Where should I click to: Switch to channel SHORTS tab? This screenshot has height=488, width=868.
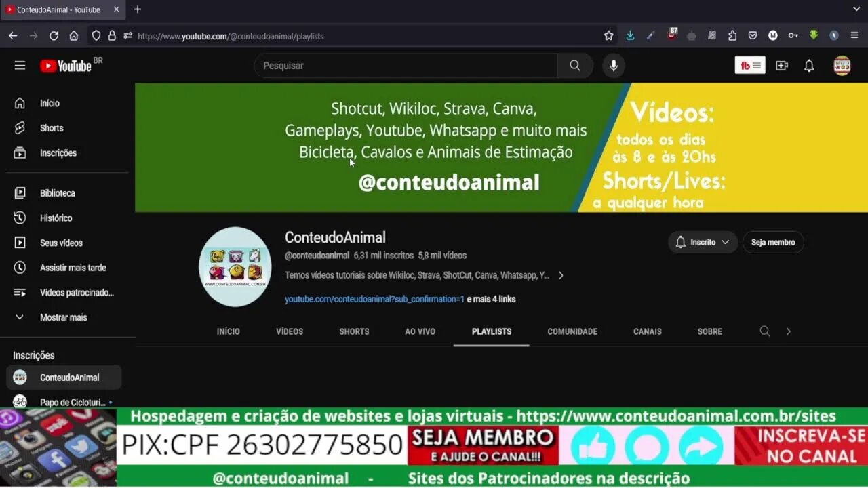click(354, 331)
